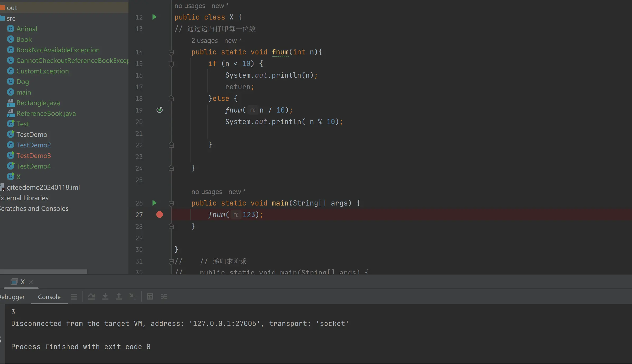Open the Dog class file

pyautogui.click(x=22, y=82)
